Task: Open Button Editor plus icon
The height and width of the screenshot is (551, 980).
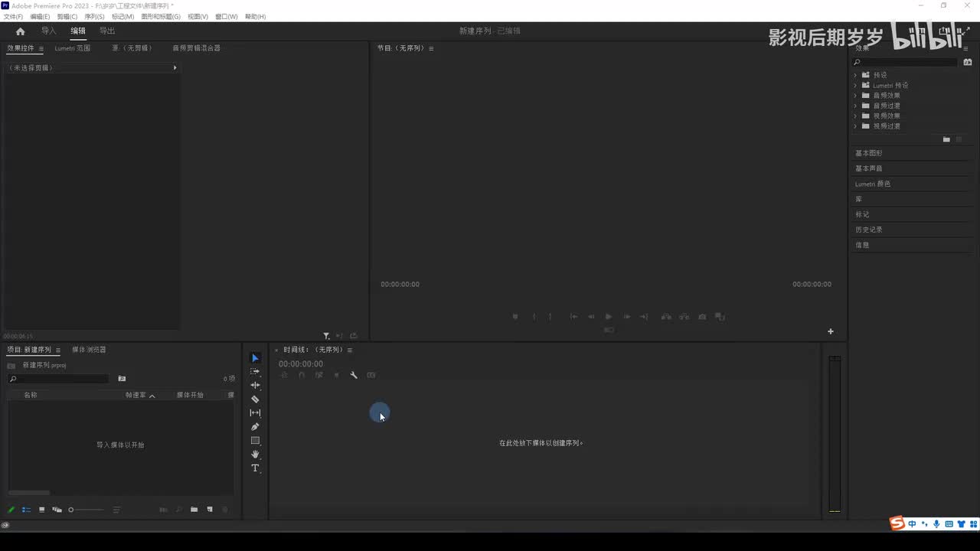Action: 831,331
